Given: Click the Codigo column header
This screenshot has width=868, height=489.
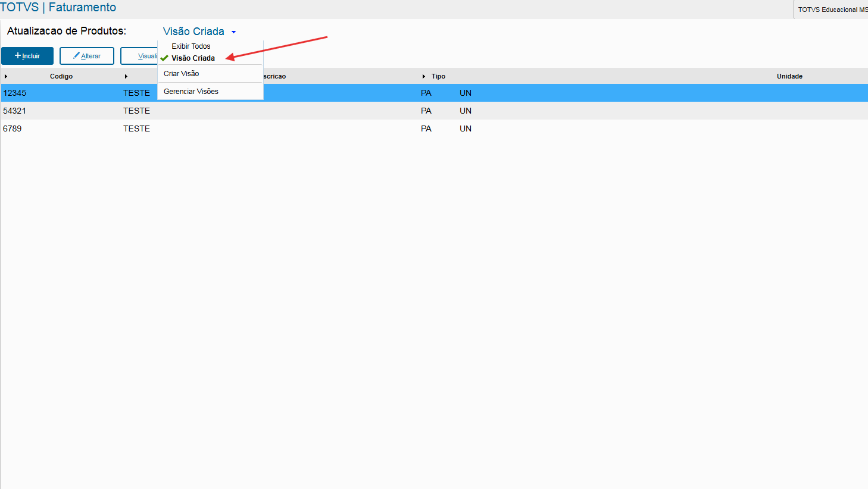Looking at the screenshot, I should coord(61,76).
